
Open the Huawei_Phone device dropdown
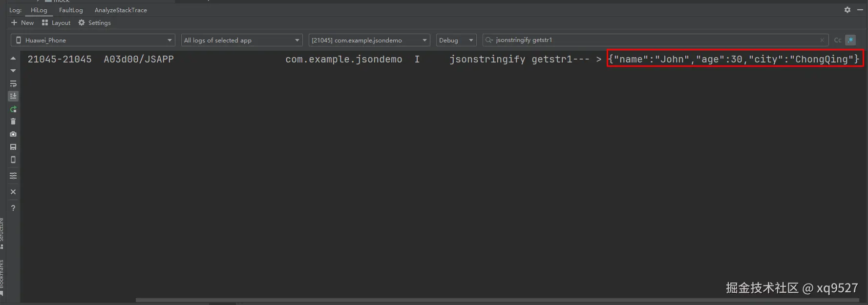pyautogui.click(x=93, y=40)
